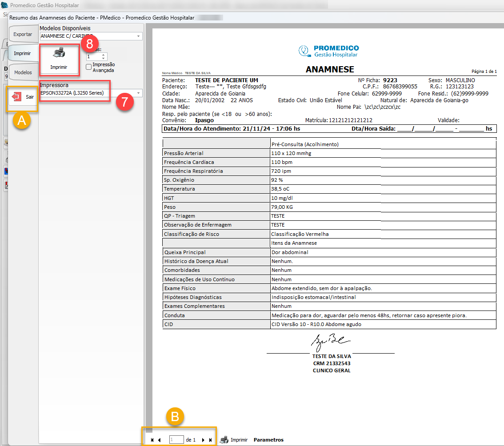Click the Peso value 79,00 KG

tap(282, 207)
